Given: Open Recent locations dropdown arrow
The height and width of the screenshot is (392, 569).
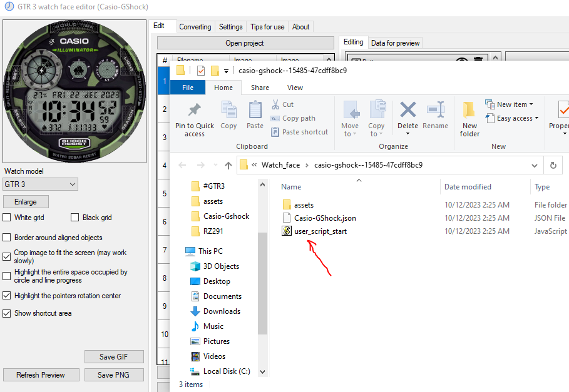Looking at the screenshot, I should click(x=215, y=165).
